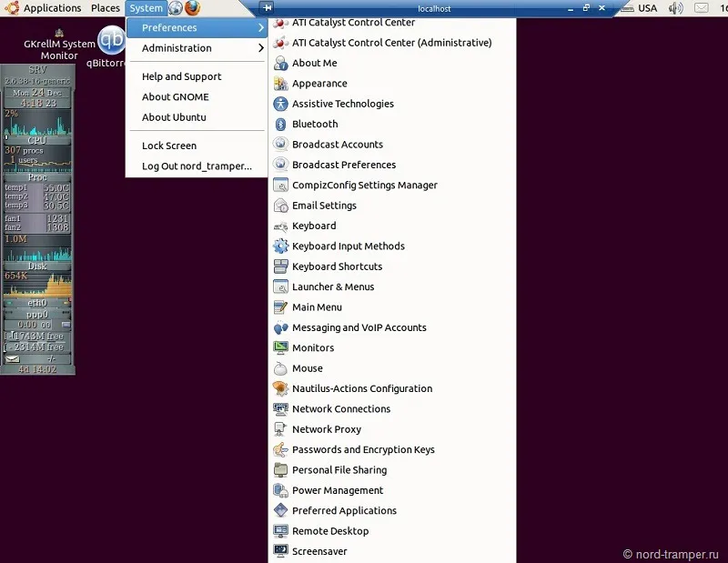Screen dimensions: 728x563
Task: Click the About Me user icon
Action: click(x=280, y=63)
